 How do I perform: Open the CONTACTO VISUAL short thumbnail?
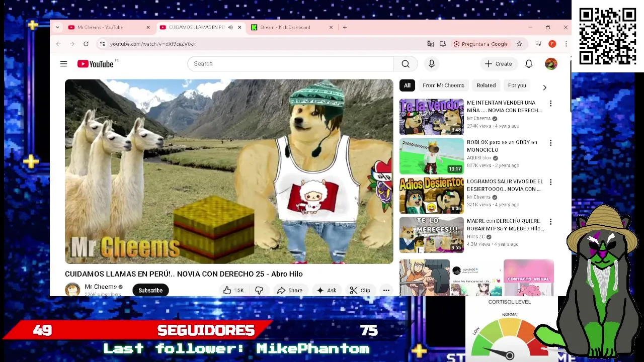pos(529,278)
